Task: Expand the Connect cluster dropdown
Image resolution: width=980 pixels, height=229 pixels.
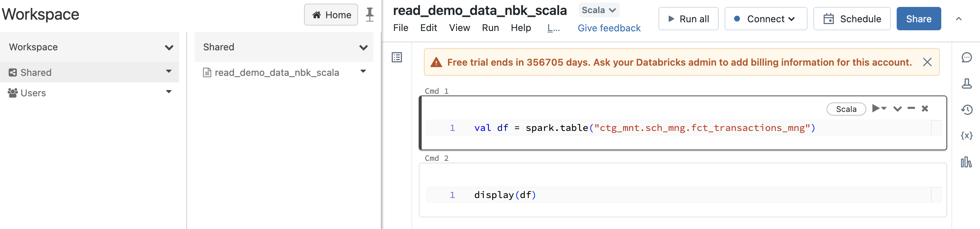Action: click(x=766, y=19)
